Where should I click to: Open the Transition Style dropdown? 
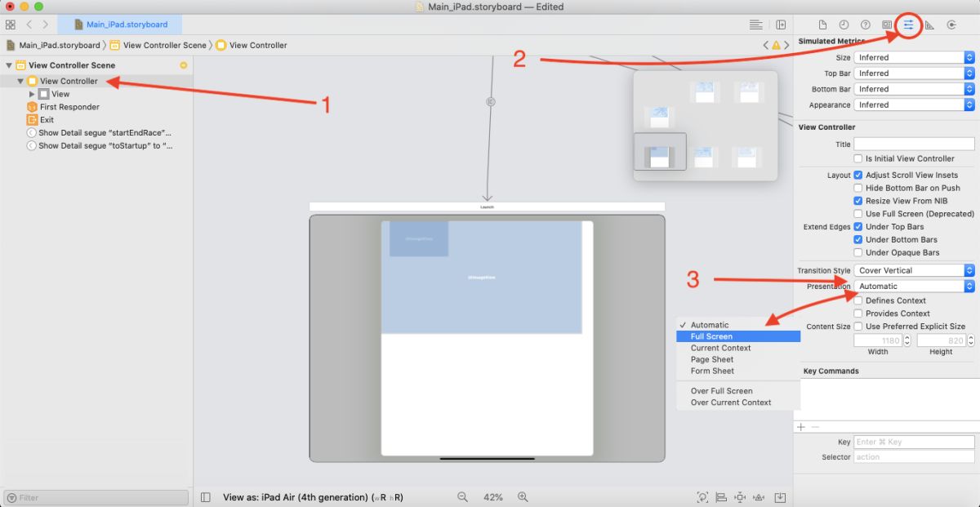pyautogui.click(x=914, y=270)
